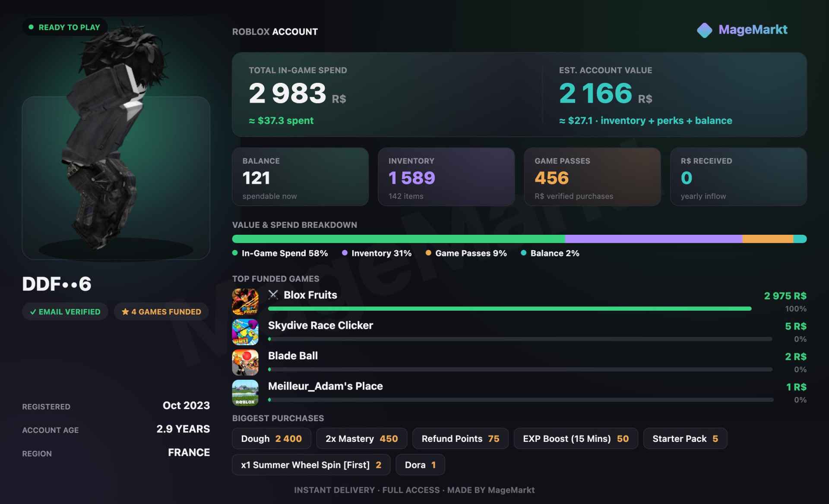Click the 2 975 R$ Blox Fruits amount

click(x=785, y=296)
